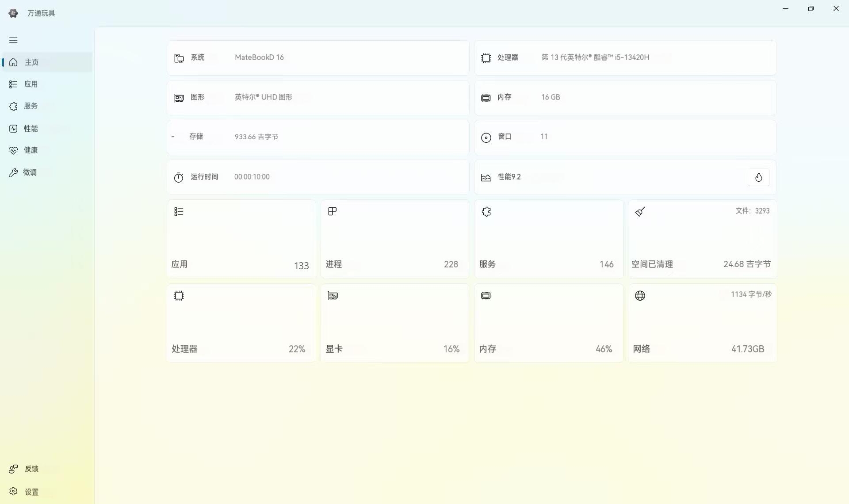Open the 应用 (Apps) sidebar page
The width and height of the screenshot is (849, 504).
click(31, 84)
